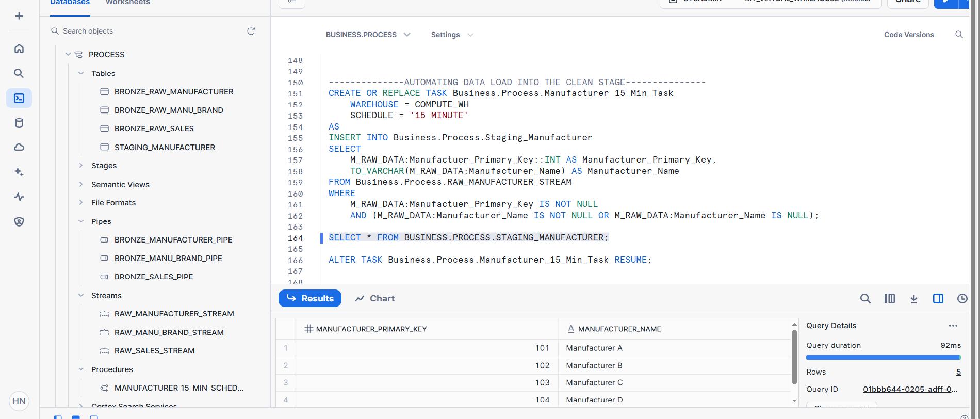Click the Rows count link 5
The image size is (980, 419).
pos(958,372)
